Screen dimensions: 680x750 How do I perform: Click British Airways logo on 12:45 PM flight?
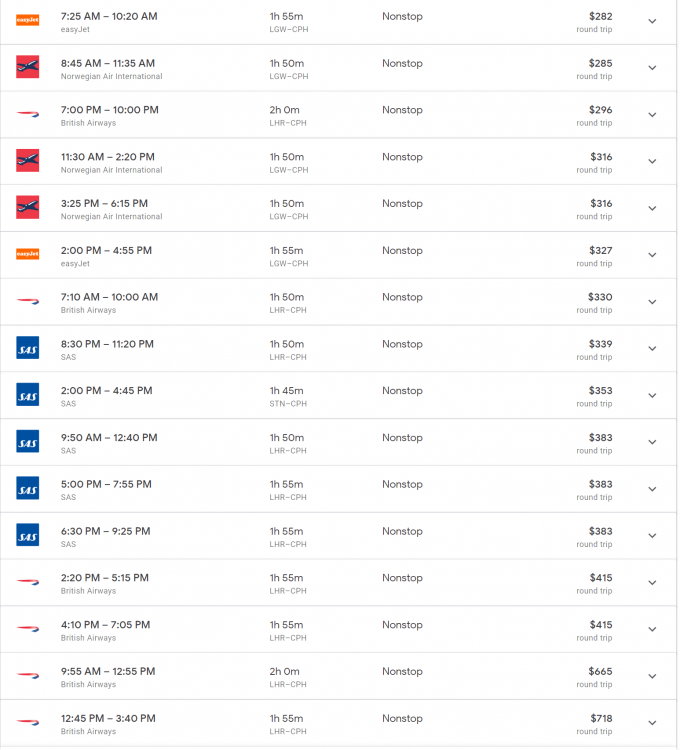coord(28,723)
